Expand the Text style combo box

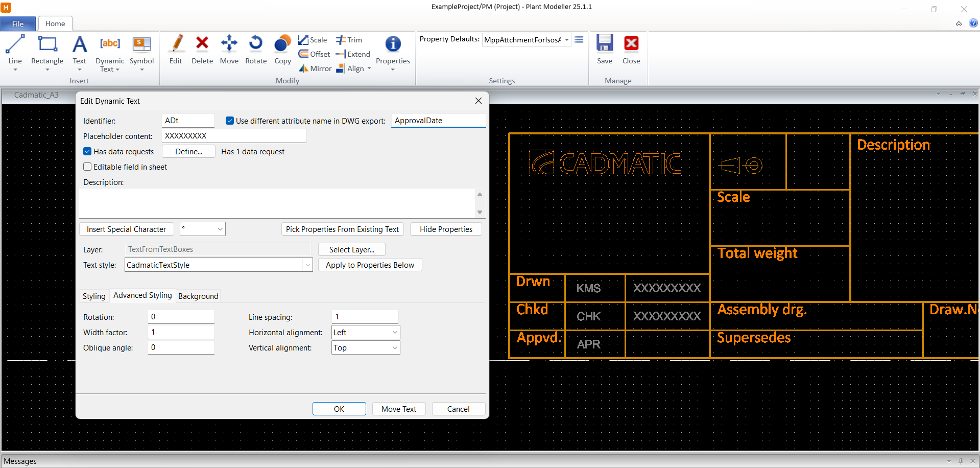coord(307,265)
